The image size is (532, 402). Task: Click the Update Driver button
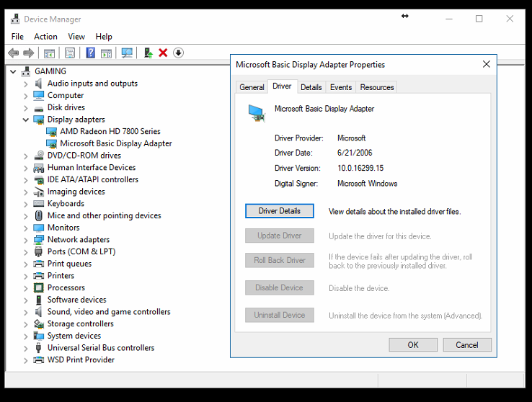[x=280, y=236]
